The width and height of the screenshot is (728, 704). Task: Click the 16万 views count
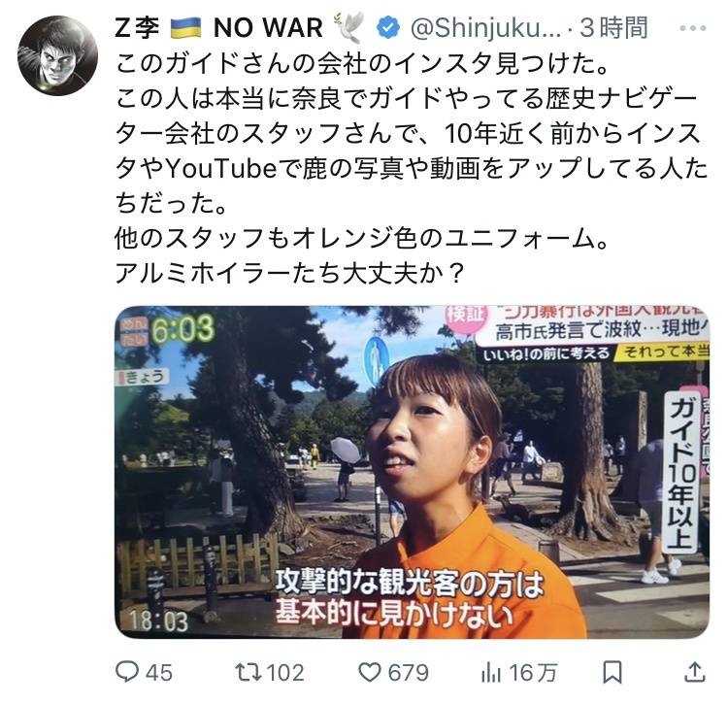[x=533, y=672]
